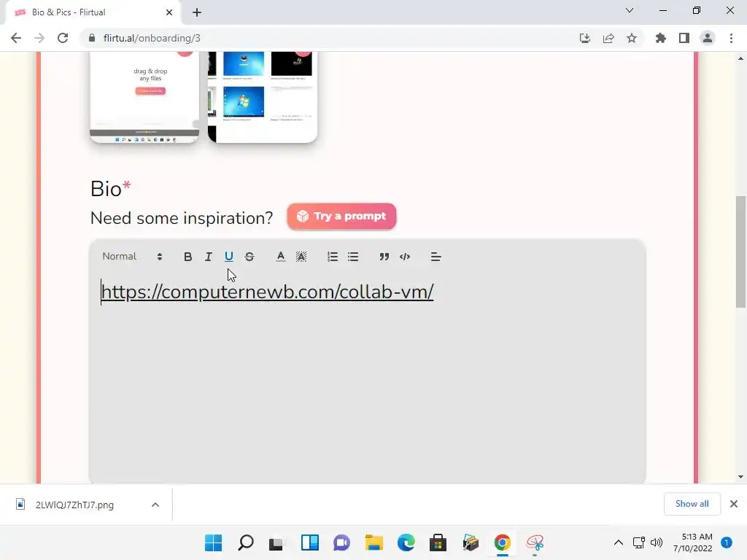Screen dimensions: 747x560
Task: Click the Try a prompt button
Action: click(341, 216)
